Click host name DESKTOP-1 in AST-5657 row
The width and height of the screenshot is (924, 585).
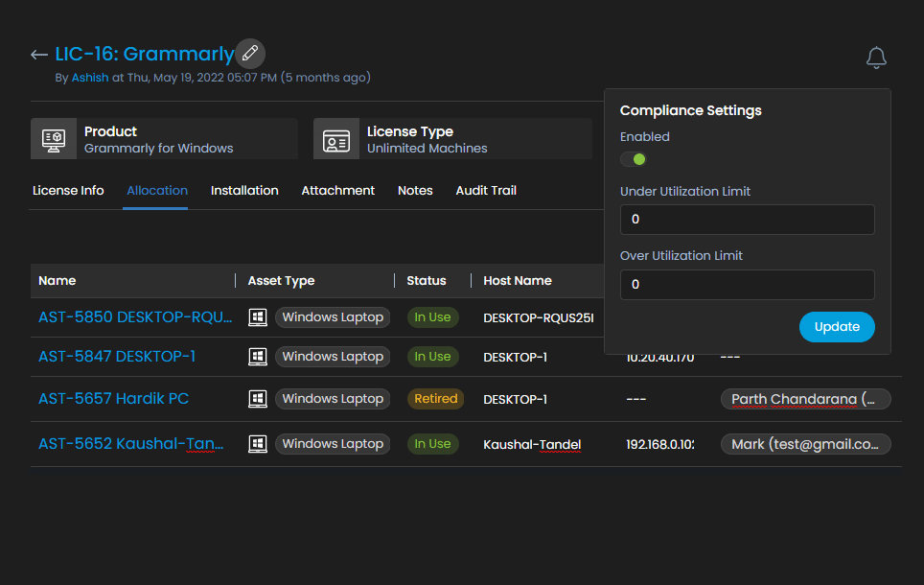515,400
